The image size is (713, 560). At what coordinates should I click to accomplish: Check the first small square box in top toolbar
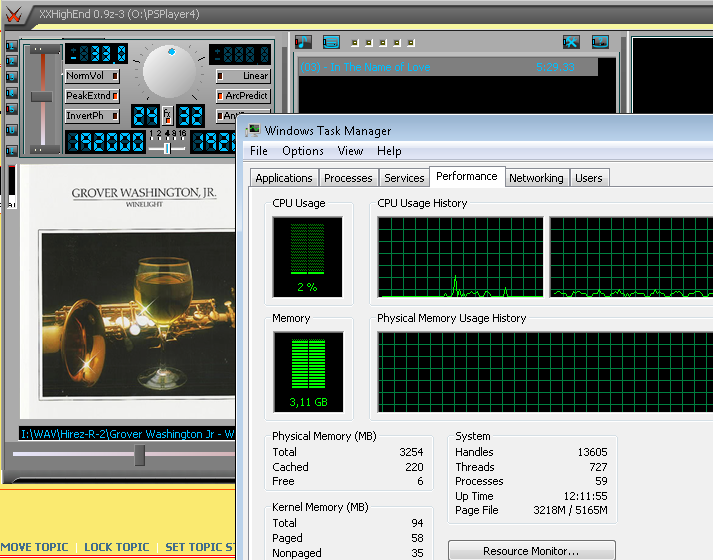pyautogui.click(x=355, y=43)
